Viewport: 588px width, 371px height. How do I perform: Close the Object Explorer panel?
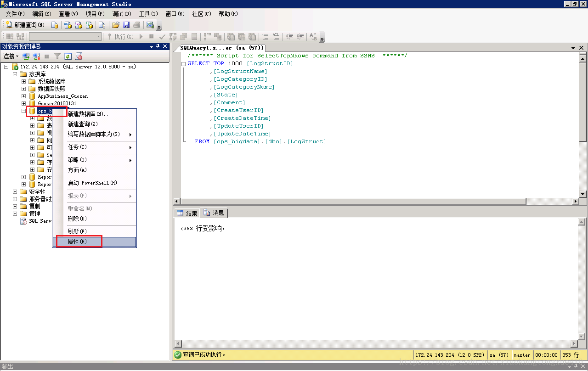pyautogui.click(x=165, y=46)
